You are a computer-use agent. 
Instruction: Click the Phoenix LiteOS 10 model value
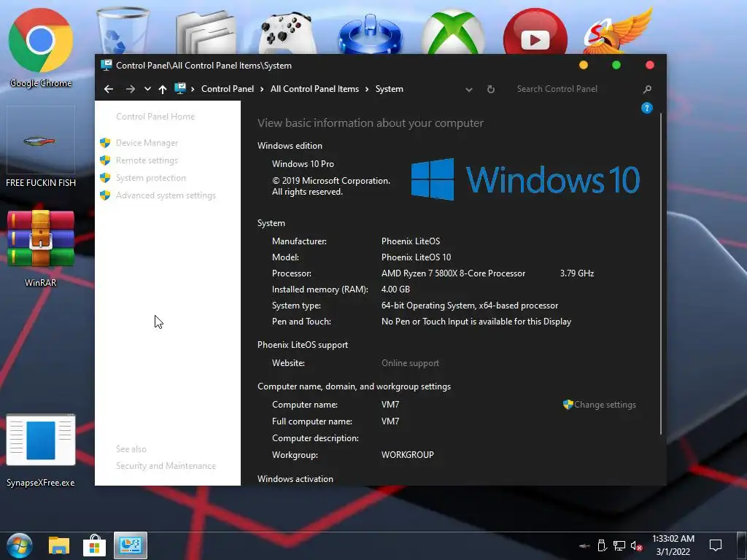coord(416,257)
